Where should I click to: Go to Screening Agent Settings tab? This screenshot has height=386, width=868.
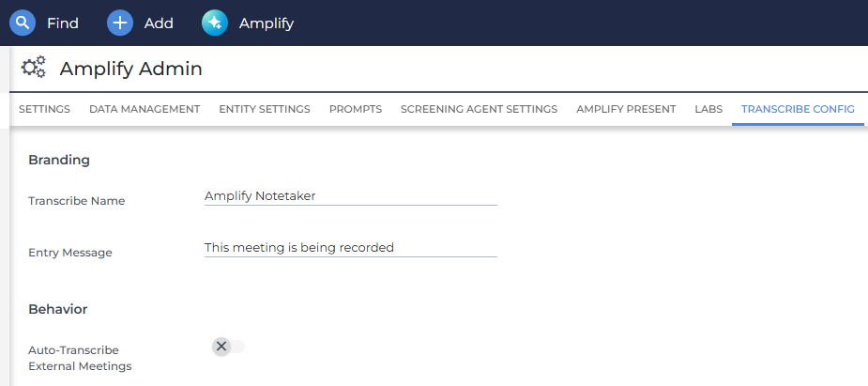[479, 109]
